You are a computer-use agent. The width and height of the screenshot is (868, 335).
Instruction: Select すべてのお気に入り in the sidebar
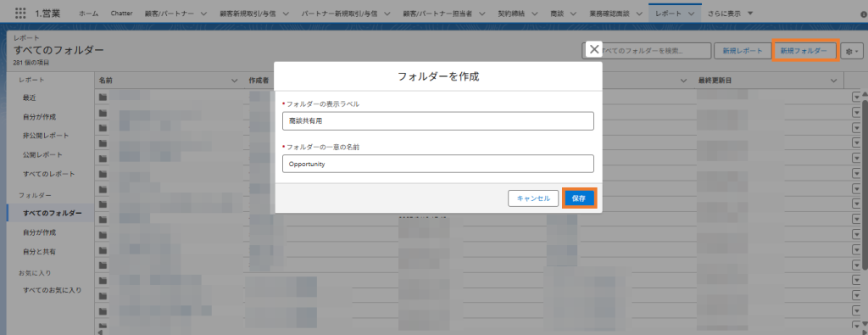pos(52,290)
